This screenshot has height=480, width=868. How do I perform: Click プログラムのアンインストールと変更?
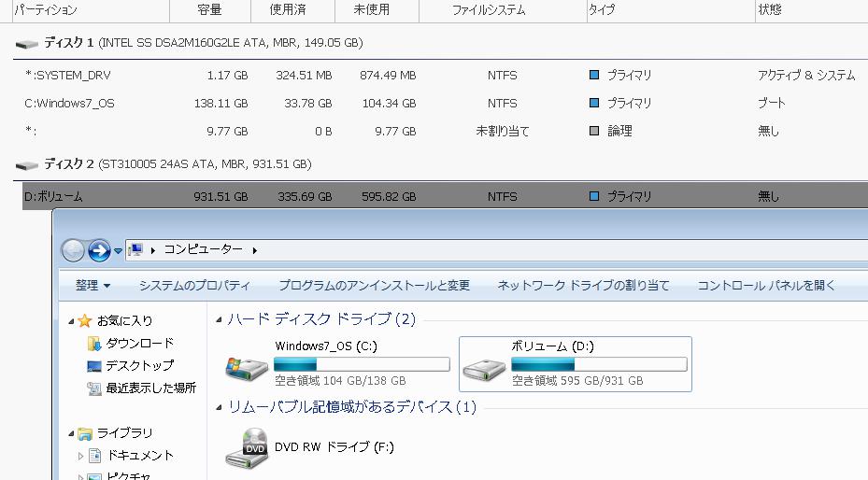tap(375, 286)
